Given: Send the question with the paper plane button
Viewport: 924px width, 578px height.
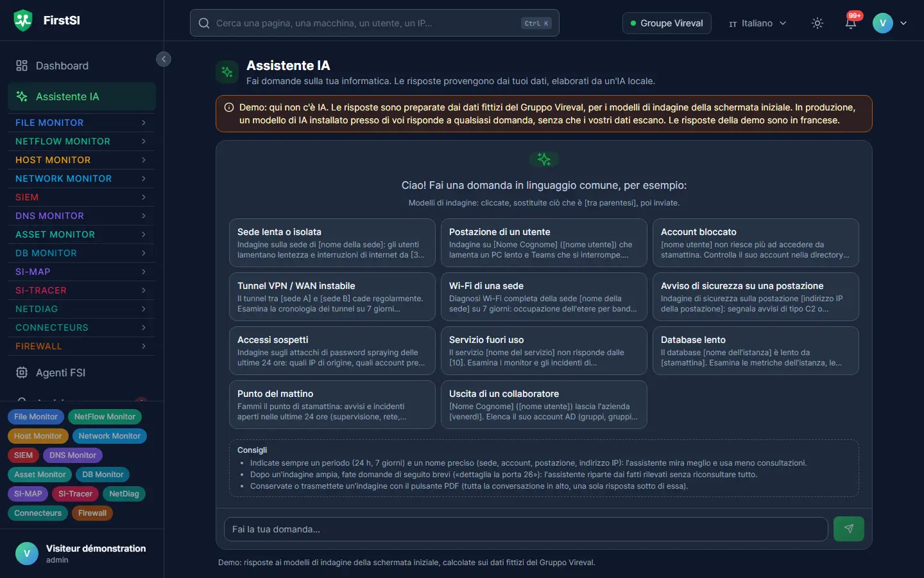Looking at the screenshot, I should (x=848, y=529).
